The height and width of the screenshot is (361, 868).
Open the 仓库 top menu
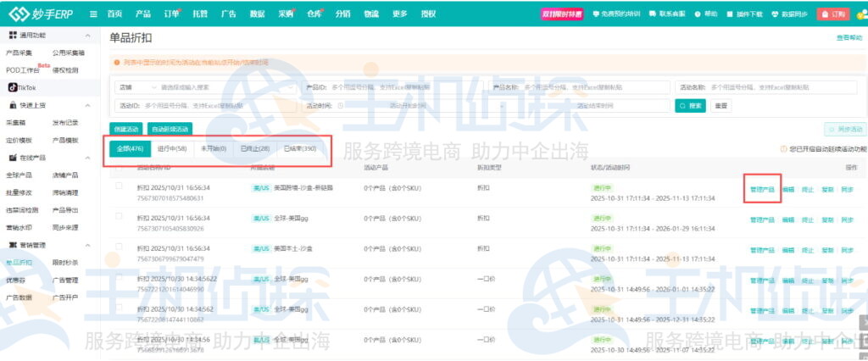point(314,14)
